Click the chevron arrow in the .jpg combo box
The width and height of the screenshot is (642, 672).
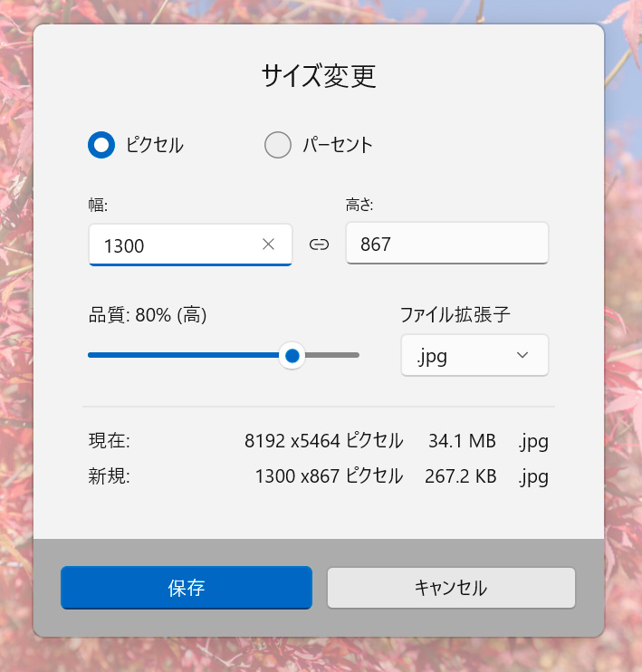[x=522, y=355]
